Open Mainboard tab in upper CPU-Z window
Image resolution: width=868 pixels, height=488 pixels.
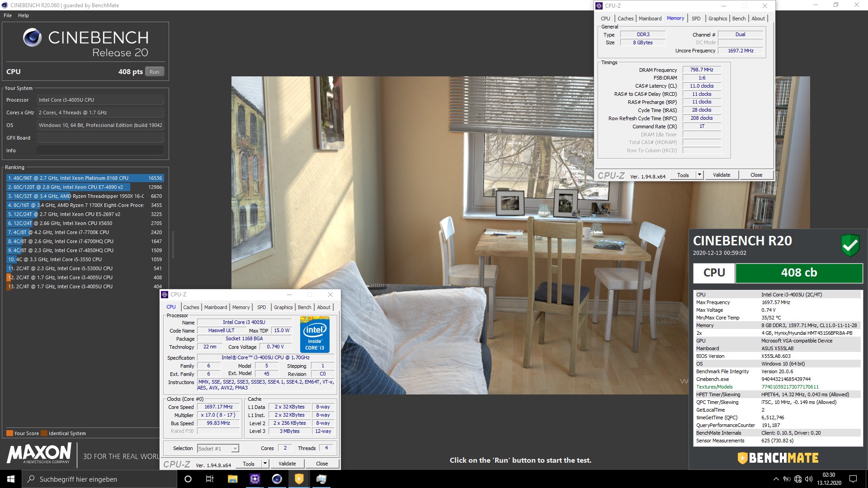[650, 19]
